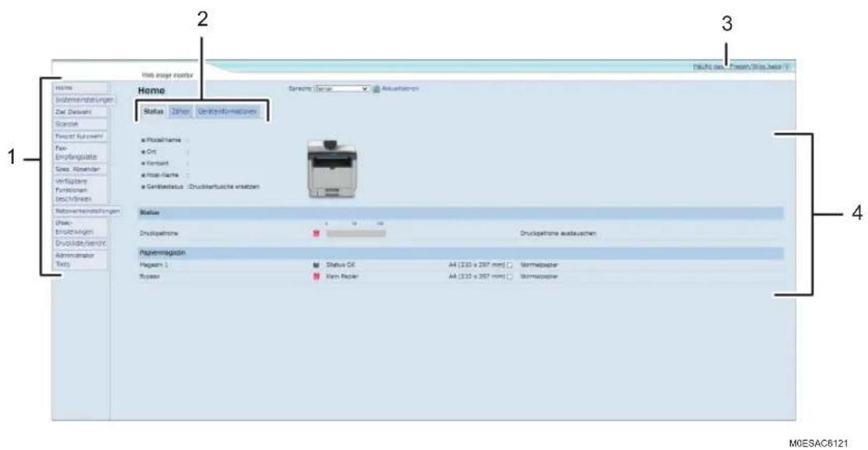Open Administrator Tools in the sidebar
This screenshot has height=450, width=868.
(x=80, y=260)
